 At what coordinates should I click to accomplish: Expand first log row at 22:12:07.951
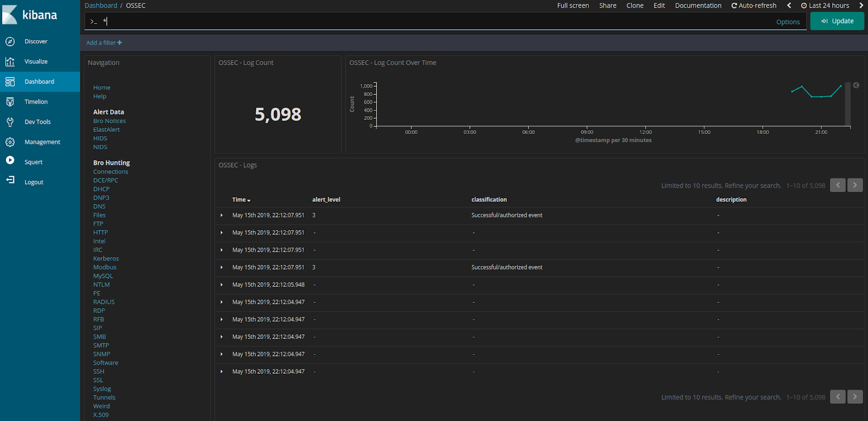click(x=221, y=215)
